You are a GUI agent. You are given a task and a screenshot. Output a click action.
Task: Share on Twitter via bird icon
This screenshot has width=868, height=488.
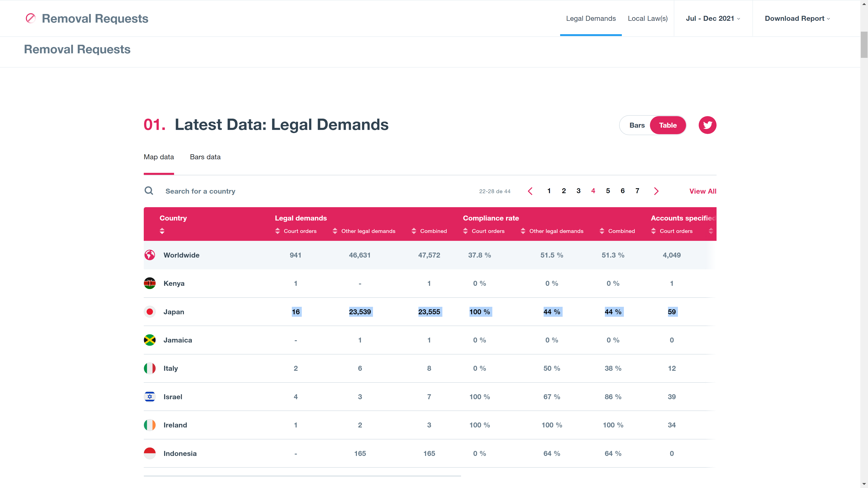(x=707, y=125)
